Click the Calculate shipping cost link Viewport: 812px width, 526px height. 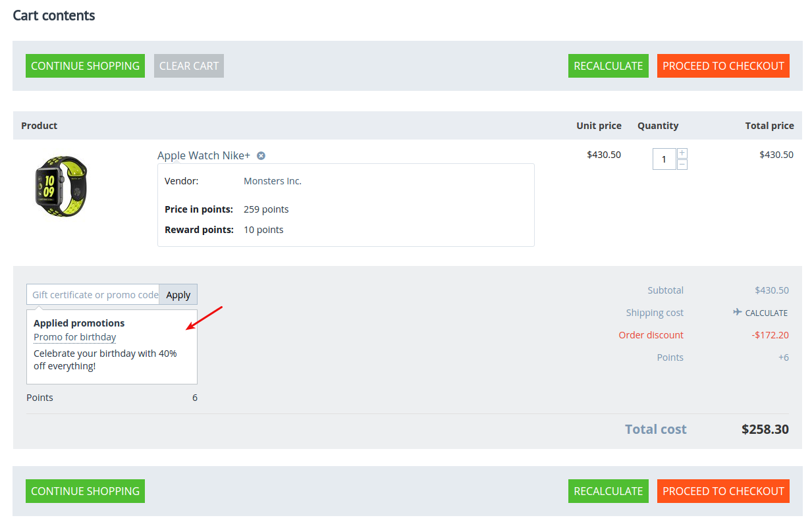tap(766, 313)
